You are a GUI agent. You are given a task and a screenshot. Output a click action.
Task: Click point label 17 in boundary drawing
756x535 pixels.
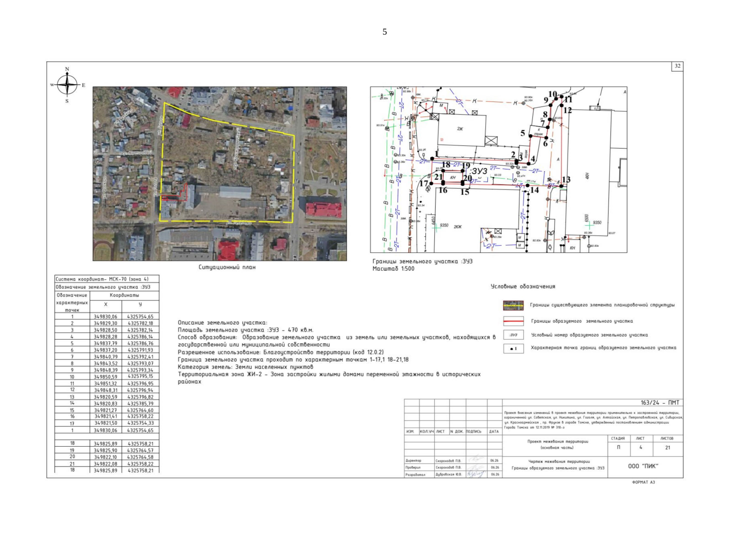[424, 183]
